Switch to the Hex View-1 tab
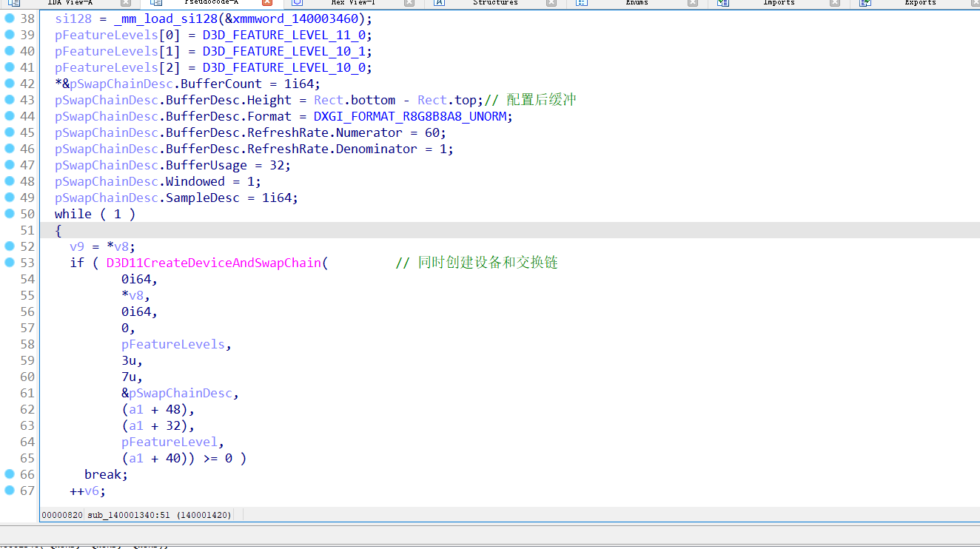980x549 pixels. coord(353,3)
